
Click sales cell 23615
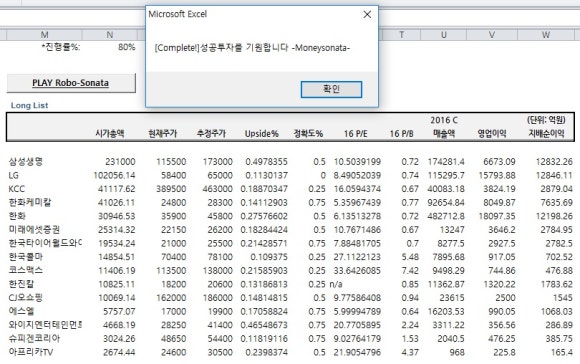[451, 298]
